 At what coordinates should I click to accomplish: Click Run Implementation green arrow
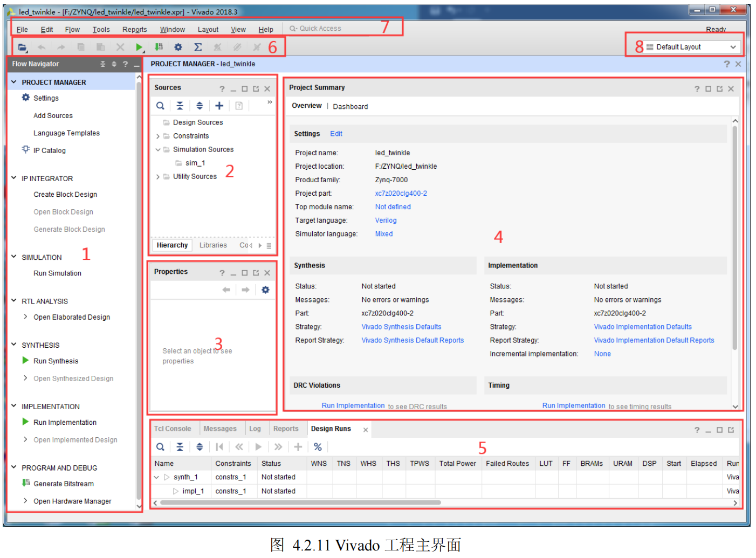pos(25,422)
